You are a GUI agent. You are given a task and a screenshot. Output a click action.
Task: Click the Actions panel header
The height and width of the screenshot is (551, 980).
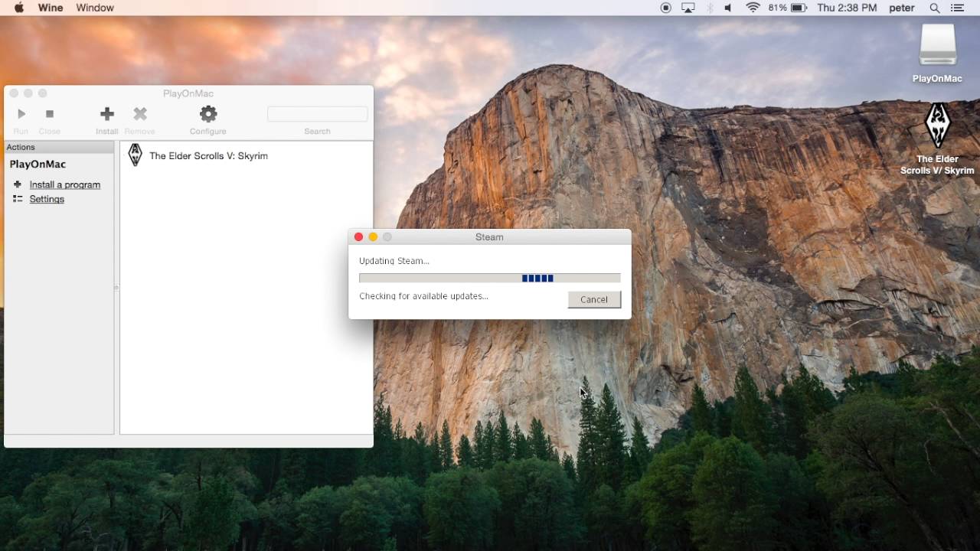click(x=59, y=147)
